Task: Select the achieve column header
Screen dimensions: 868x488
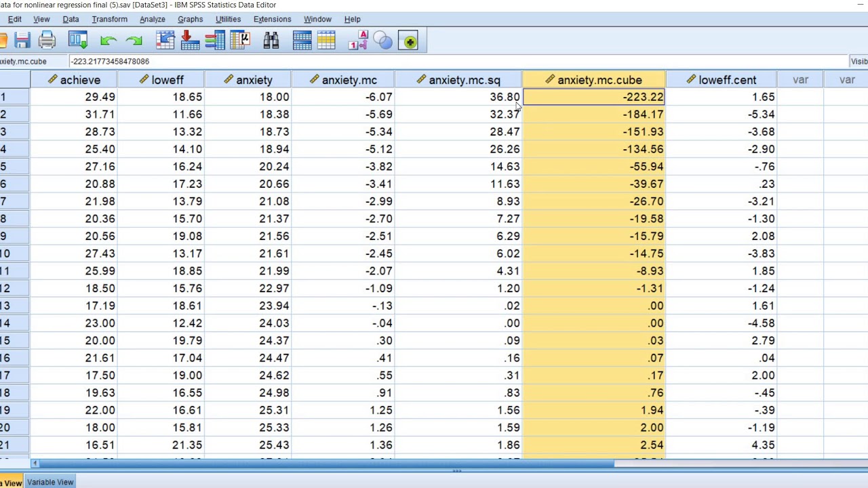Action: [73, 80]
